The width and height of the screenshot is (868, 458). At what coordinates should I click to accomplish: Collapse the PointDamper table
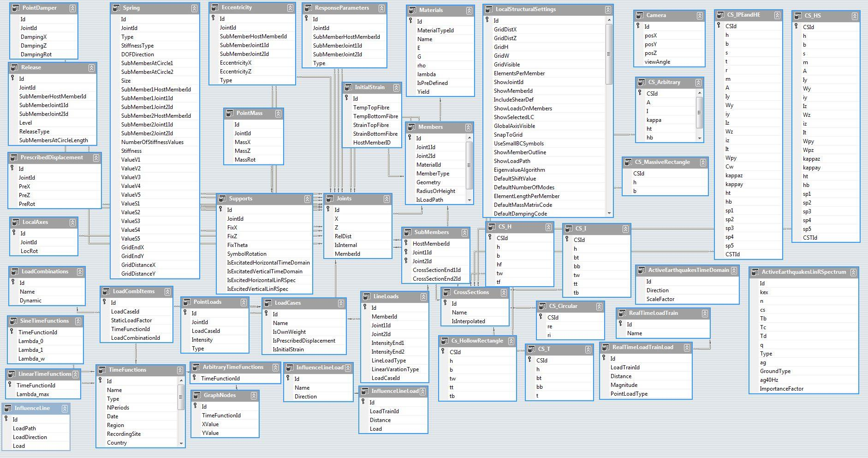click(73, 8)
